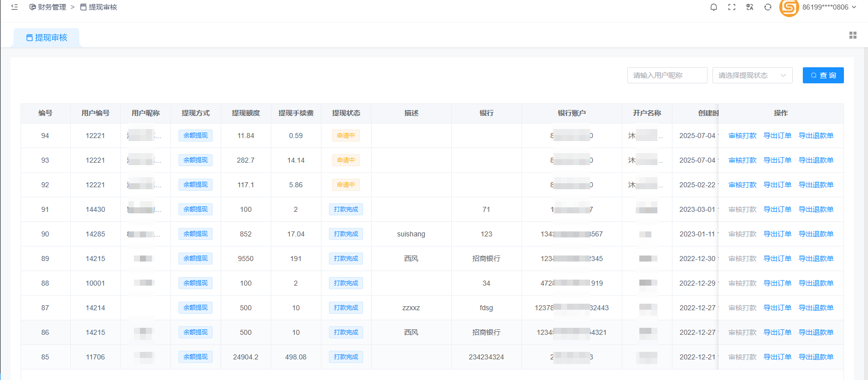The height and width of the screenshot is (380, 868).
Task: Click 导出退款单 for record 92
Action: point(816,185)
